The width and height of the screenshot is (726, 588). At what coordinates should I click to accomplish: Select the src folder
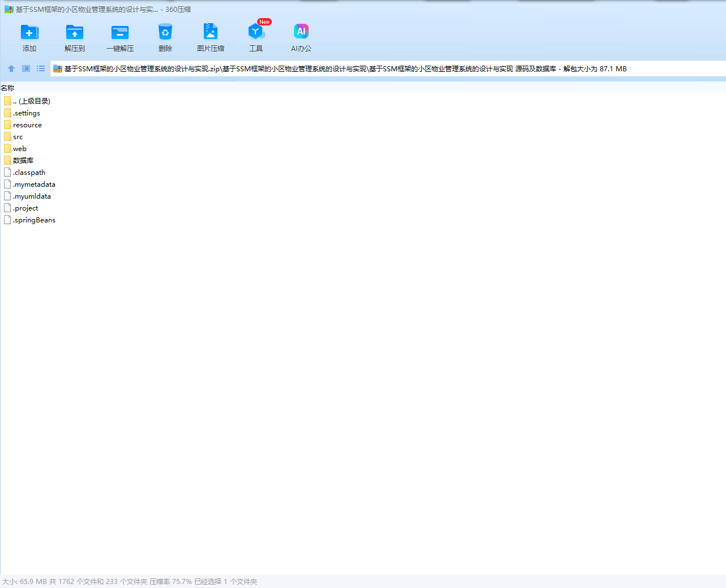tap(14, 136)
